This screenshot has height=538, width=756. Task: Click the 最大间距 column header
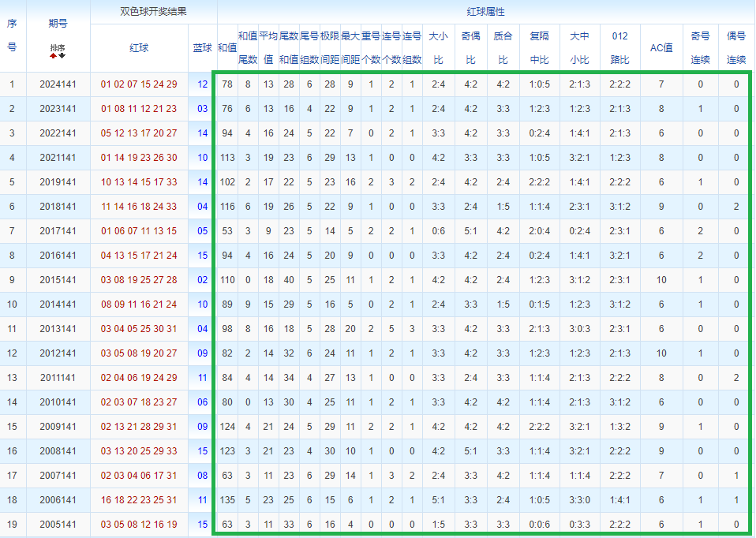tap(350, 47)
